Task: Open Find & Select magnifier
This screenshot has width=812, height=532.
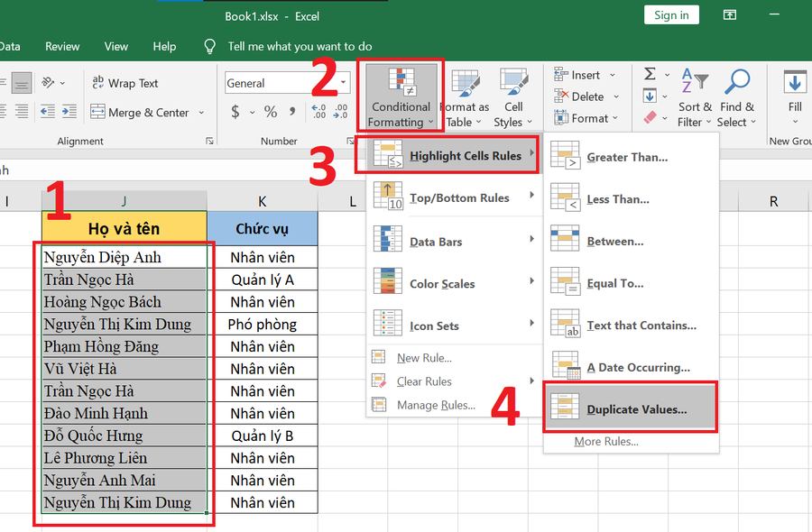Action: pos(736,97)
